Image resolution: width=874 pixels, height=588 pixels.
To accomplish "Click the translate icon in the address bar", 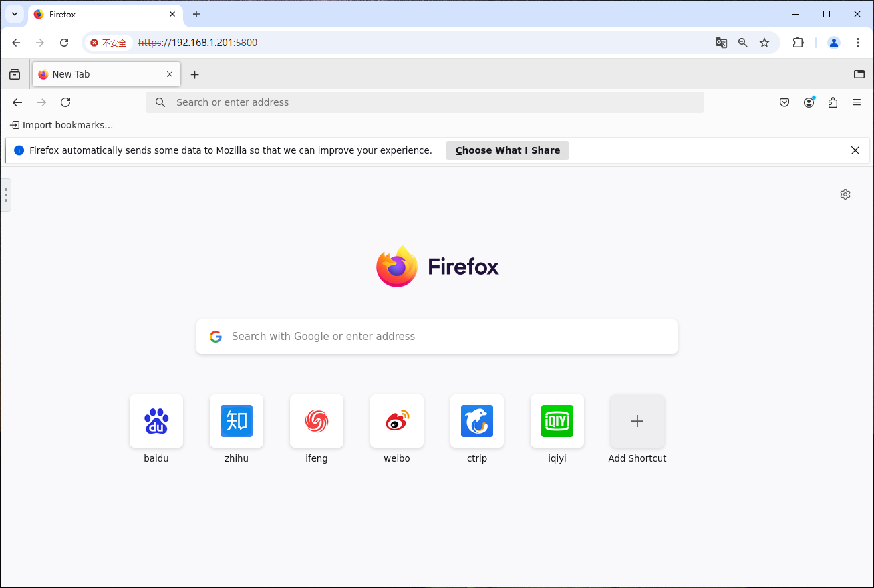I will pos(721,42).
